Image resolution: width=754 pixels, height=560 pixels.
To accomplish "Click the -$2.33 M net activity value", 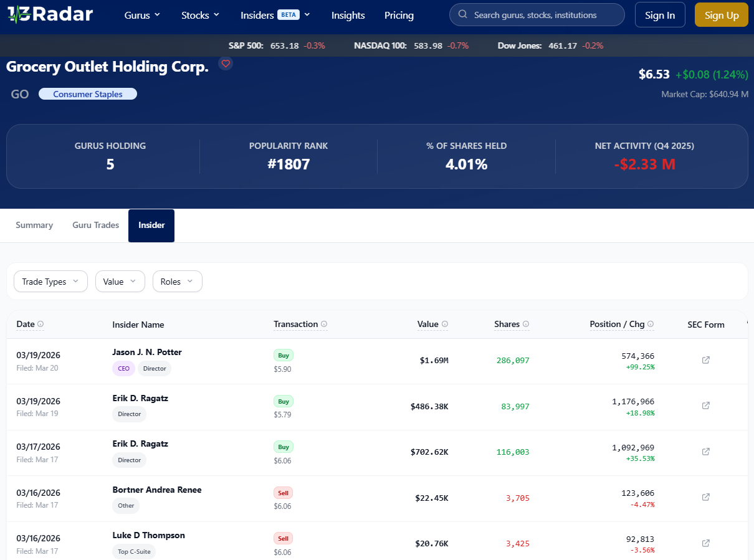I will [x=644, y=164].
